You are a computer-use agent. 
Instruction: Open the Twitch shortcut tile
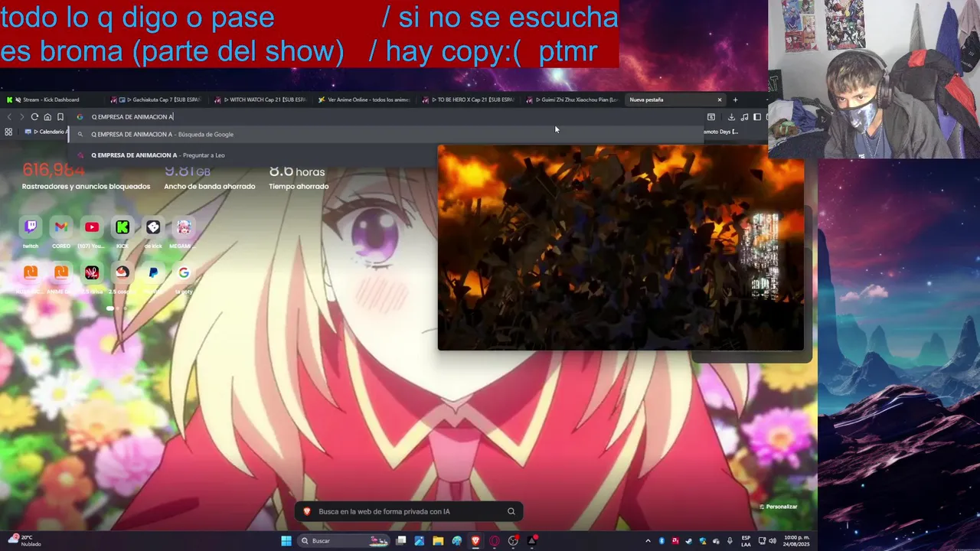31,227
